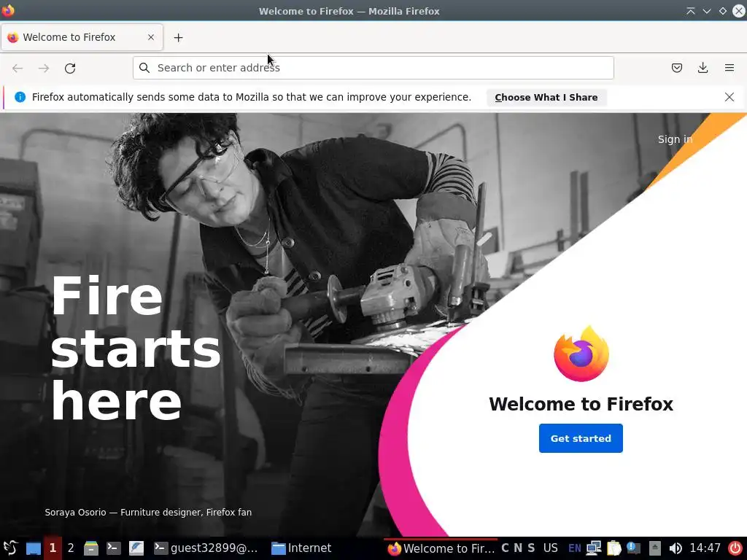Open a new tab with plus icon
The height and width of the screenshot is (560, 747).
tap(178, 38)
